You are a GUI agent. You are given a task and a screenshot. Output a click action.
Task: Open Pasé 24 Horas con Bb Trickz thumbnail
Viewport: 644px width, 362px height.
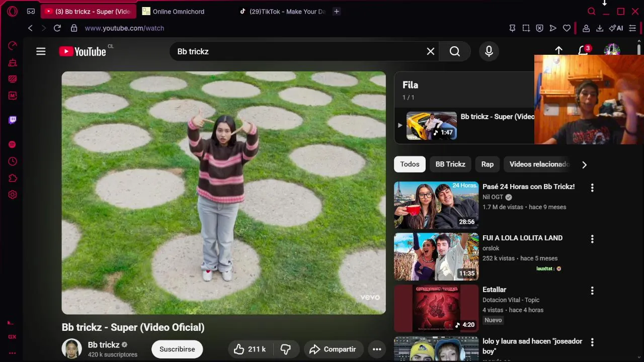pyautogui.click(x=436, y=205)
